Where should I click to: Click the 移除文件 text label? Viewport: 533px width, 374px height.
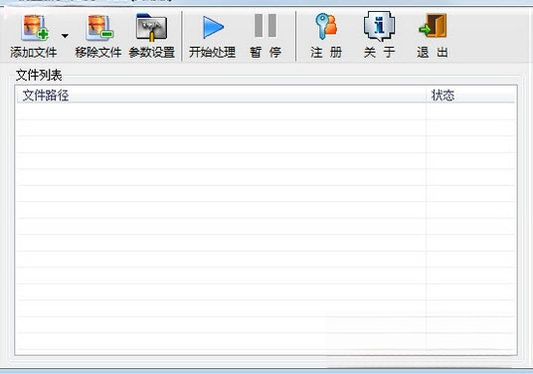[98, 53]
